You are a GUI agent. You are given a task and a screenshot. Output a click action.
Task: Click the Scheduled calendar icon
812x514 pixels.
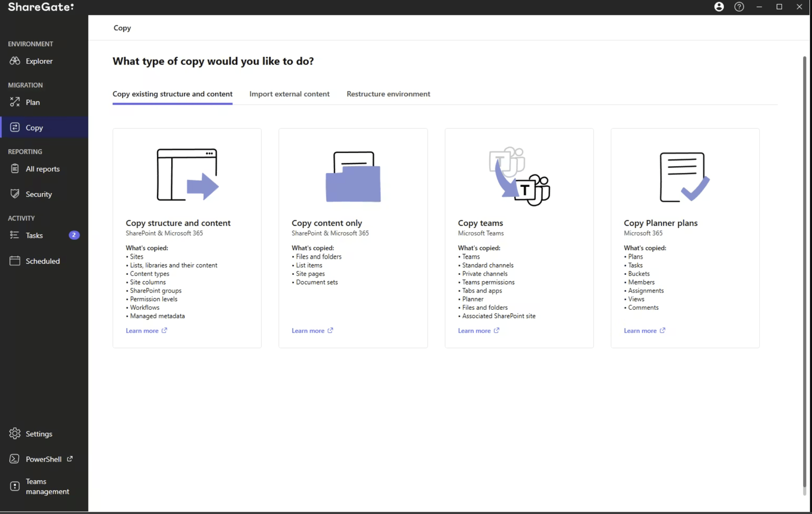pyautogui.click(x=15, y=261)
